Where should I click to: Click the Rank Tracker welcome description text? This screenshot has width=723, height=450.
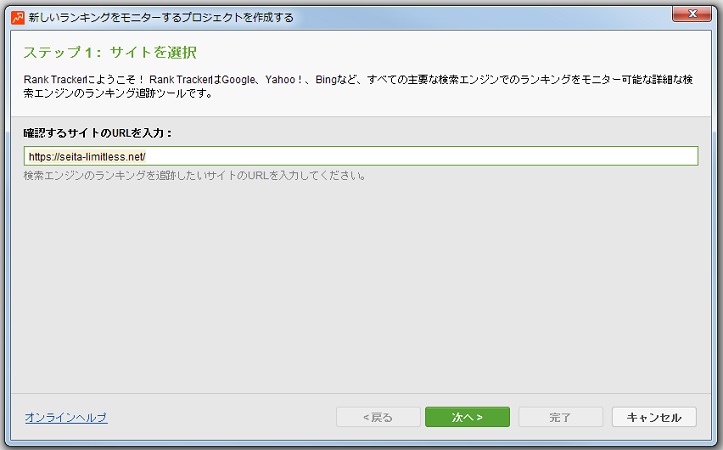pos(358,86)
